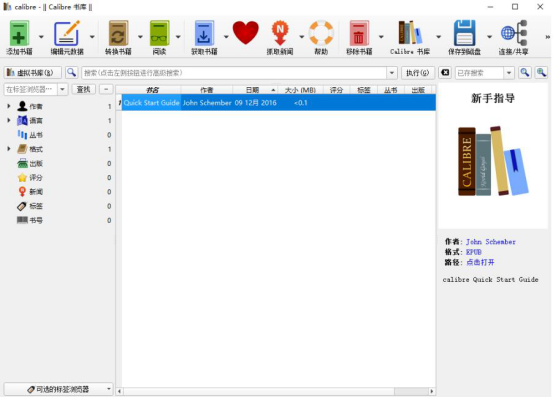
Task: Open the Convert books dropdown arrow
Action: click(140, 37)
